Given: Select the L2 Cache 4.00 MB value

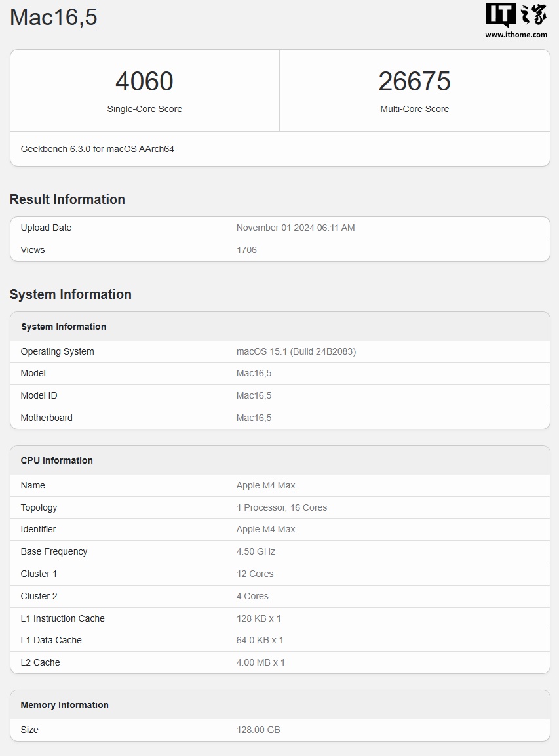Looking at the screenshot, I should [x=261, y=662].
